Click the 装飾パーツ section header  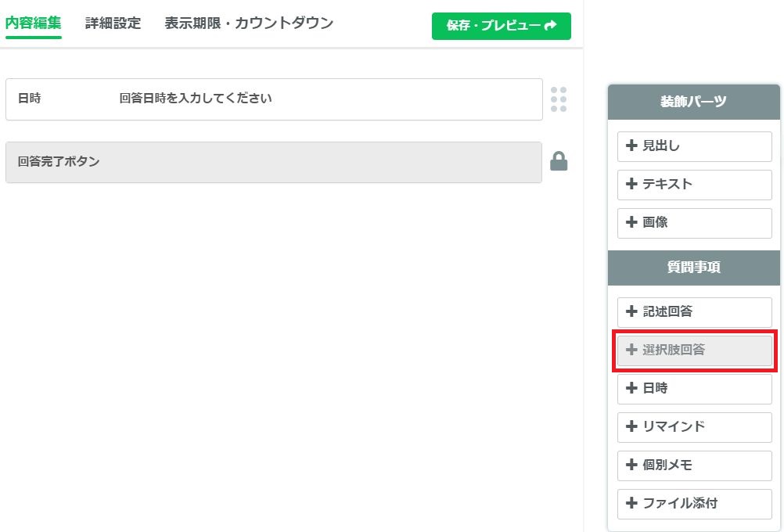693,102
